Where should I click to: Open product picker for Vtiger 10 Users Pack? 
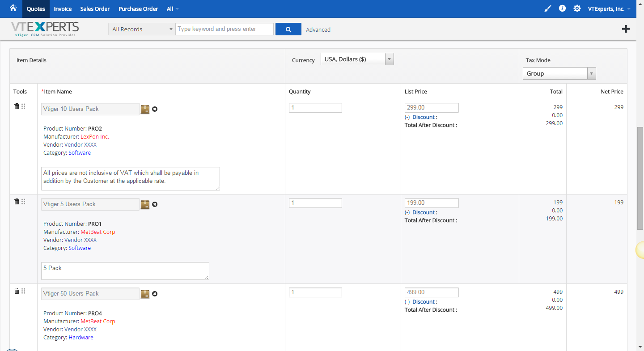click(145, 109)
